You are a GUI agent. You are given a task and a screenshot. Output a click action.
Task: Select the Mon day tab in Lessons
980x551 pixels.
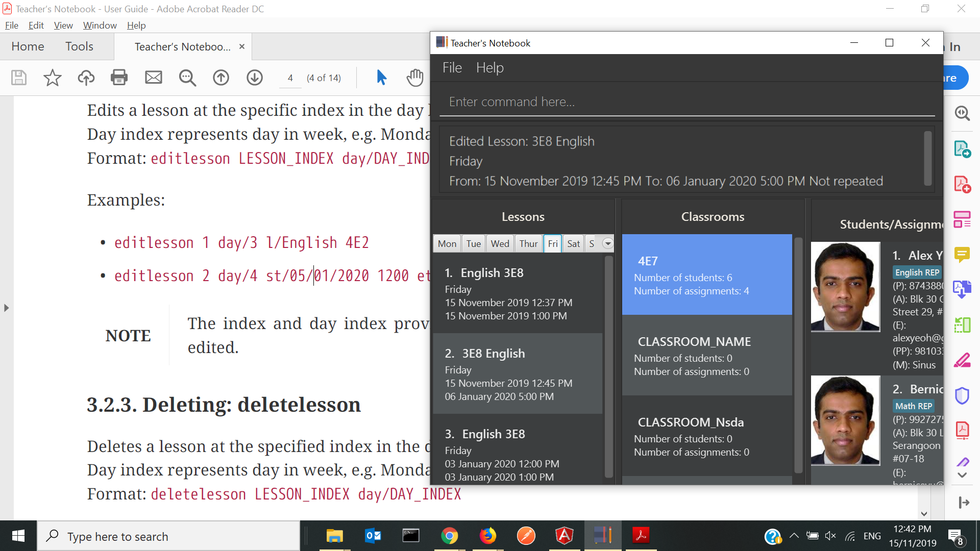(x=447, y=243)
